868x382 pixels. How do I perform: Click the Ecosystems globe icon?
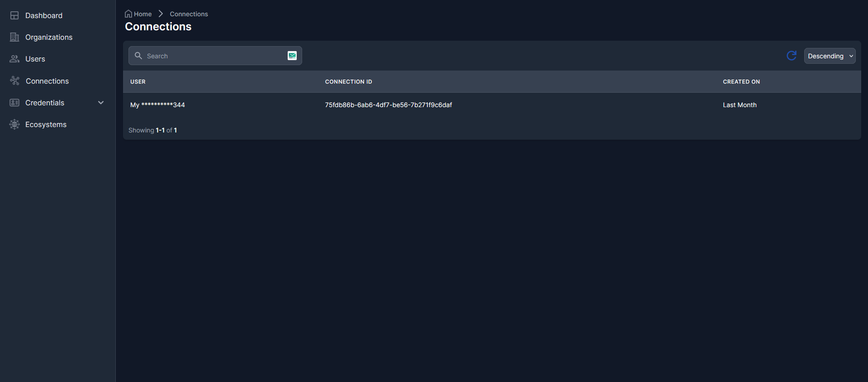click(14, 124)
